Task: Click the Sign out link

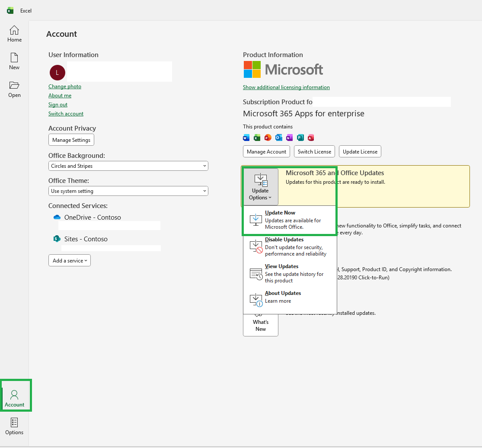Action: 58,105
